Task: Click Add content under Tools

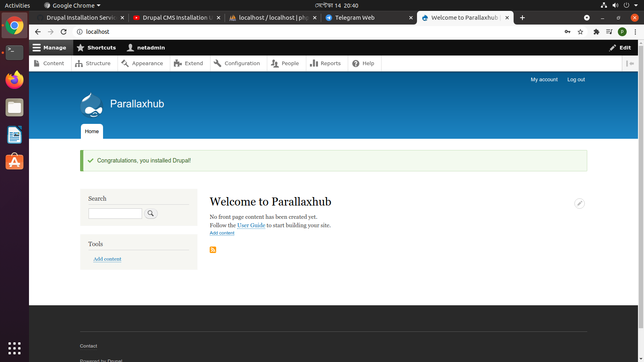Action: [107, 259]
